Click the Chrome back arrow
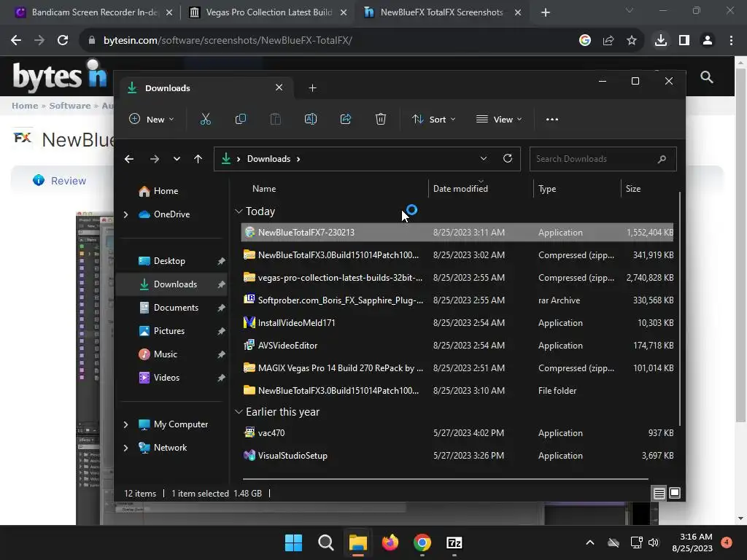The width and height of the screenshot is (747, 560). point(16,41)
